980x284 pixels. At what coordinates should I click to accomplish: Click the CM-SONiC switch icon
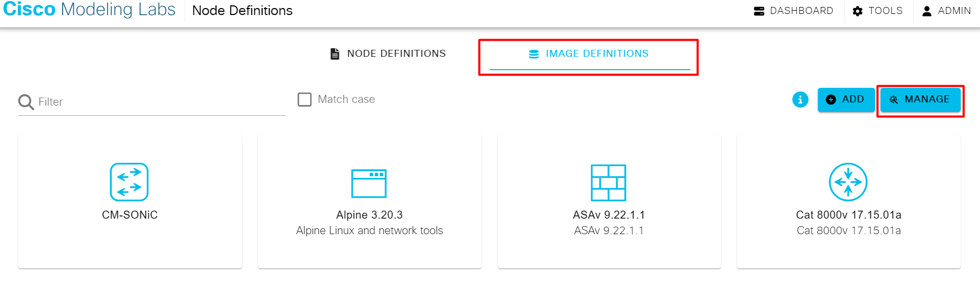pos(129,182)
